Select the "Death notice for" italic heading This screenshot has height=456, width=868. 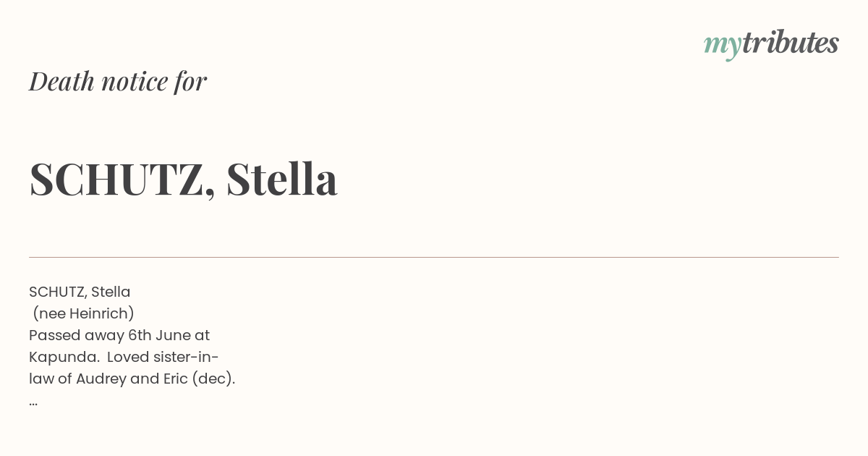click(118, 81)
